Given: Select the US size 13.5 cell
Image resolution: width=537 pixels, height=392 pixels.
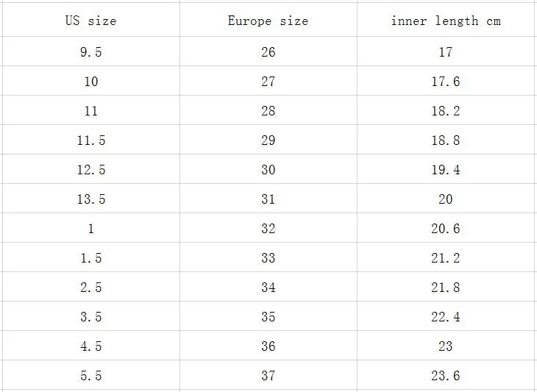Looking at the screenshot, I should (91, 199).
